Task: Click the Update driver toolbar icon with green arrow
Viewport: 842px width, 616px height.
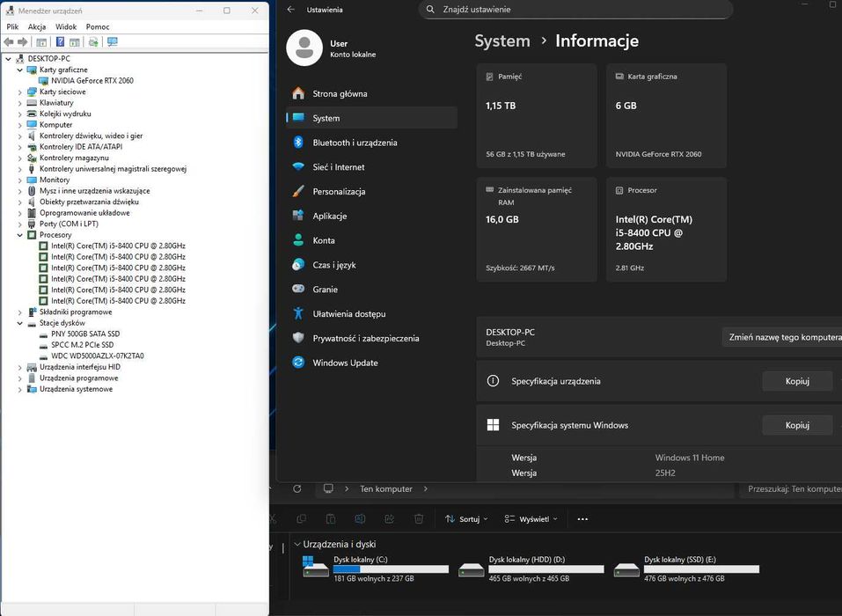Action: point(93,42)
